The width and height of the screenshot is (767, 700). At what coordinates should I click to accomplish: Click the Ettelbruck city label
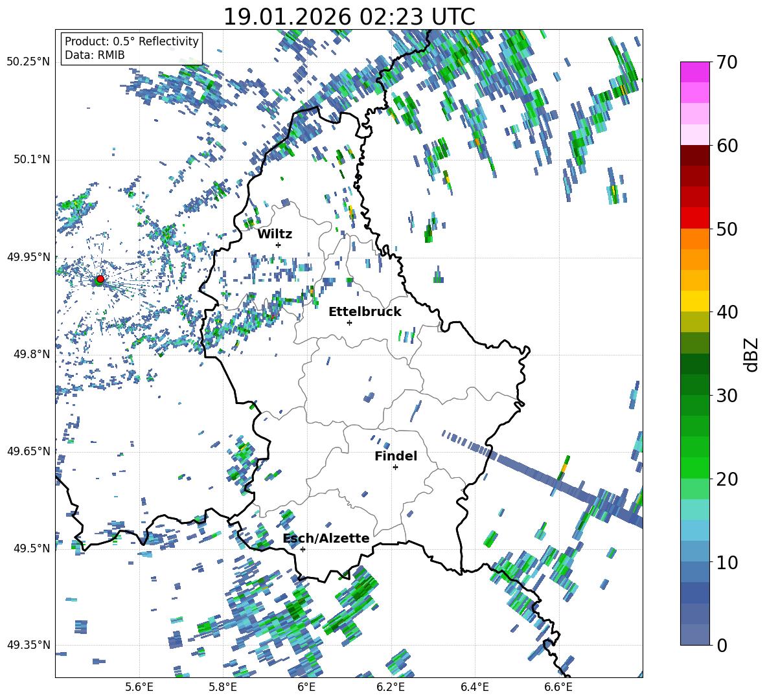click(365, 311)
